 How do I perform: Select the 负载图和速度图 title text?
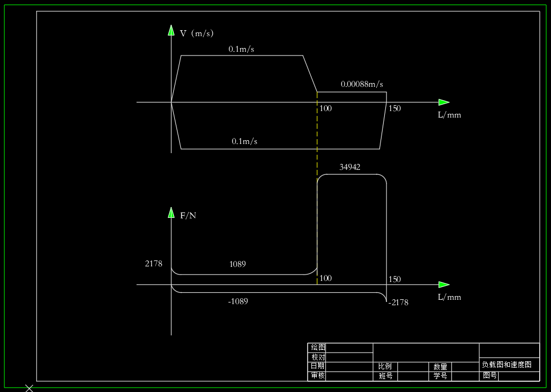click(507, 365)
